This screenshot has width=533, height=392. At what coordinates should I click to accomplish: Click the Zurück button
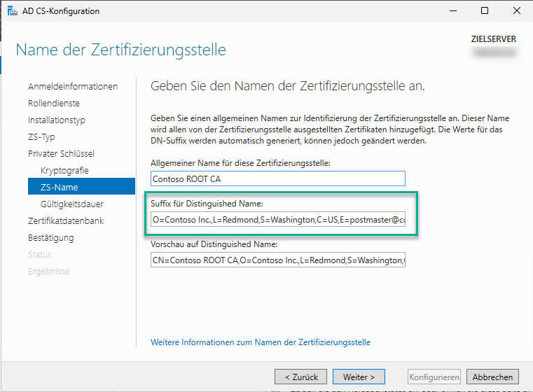pyautogui.click(x=300, y=377)
